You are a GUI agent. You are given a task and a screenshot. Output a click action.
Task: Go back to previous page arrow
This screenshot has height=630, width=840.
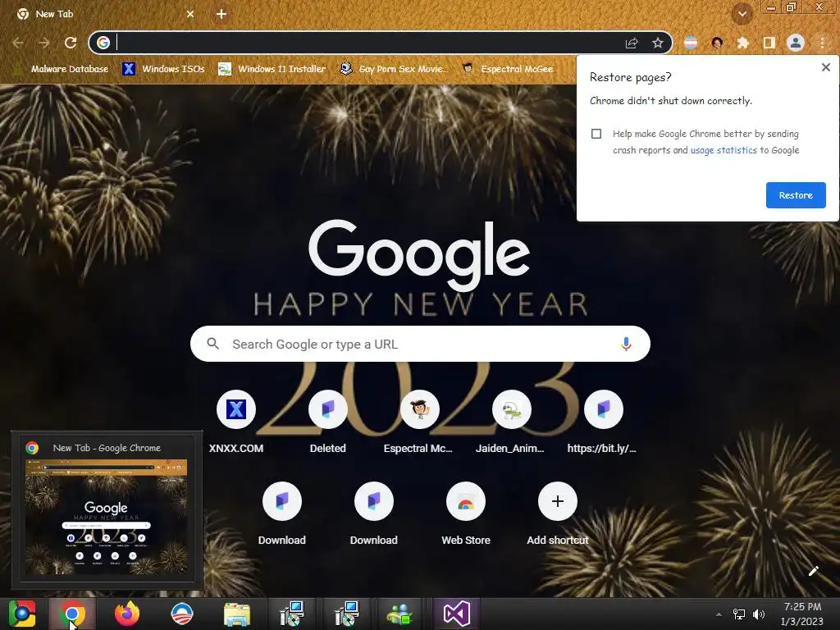click(18, 43)
